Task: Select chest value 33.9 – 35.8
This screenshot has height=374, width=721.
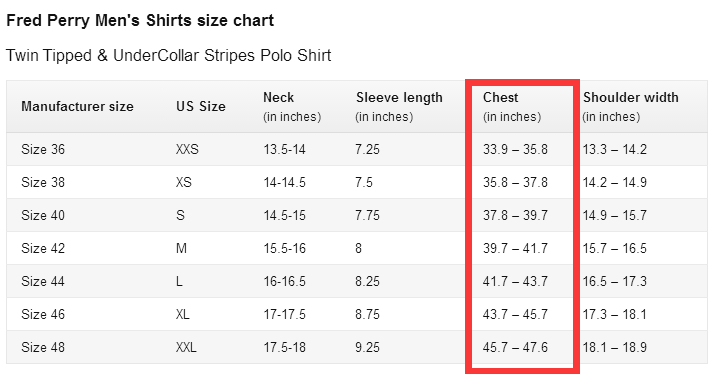Action: [x=515, y=149]
